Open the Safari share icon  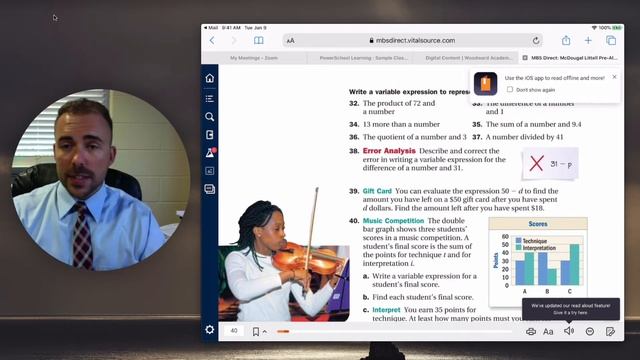coord(566,40)
